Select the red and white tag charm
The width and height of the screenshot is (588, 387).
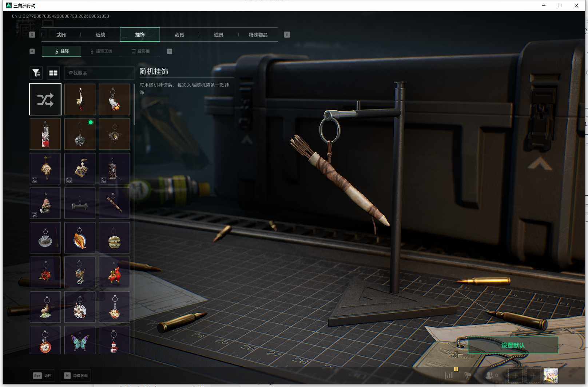(x=45, y=134)
